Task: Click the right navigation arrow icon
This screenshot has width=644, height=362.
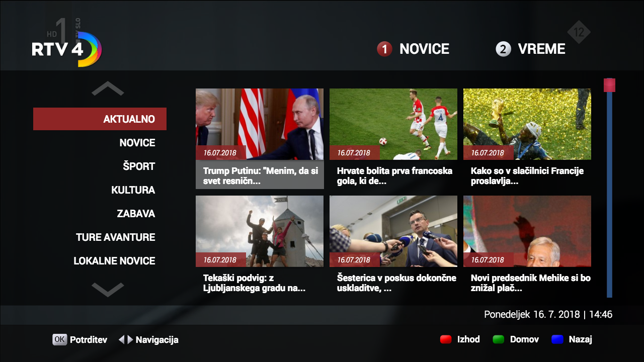Action: coord(130,340)
